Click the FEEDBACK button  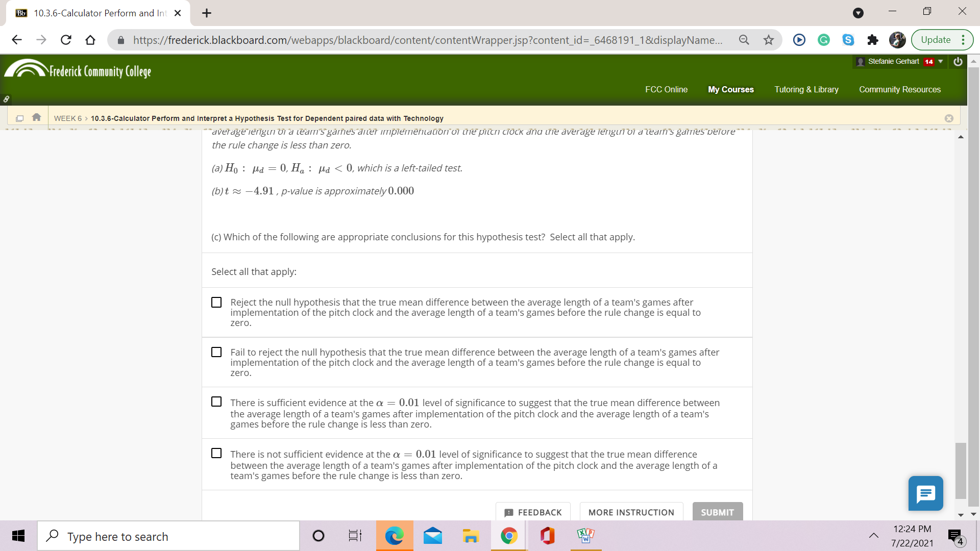click(533, 512)
